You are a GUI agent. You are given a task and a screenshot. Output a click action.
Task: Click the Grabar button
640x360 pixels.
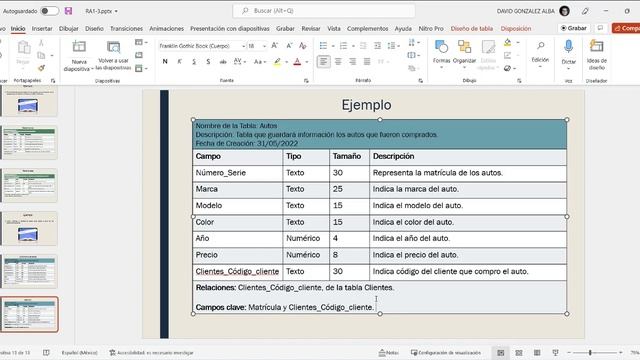(x=573, y=28)
